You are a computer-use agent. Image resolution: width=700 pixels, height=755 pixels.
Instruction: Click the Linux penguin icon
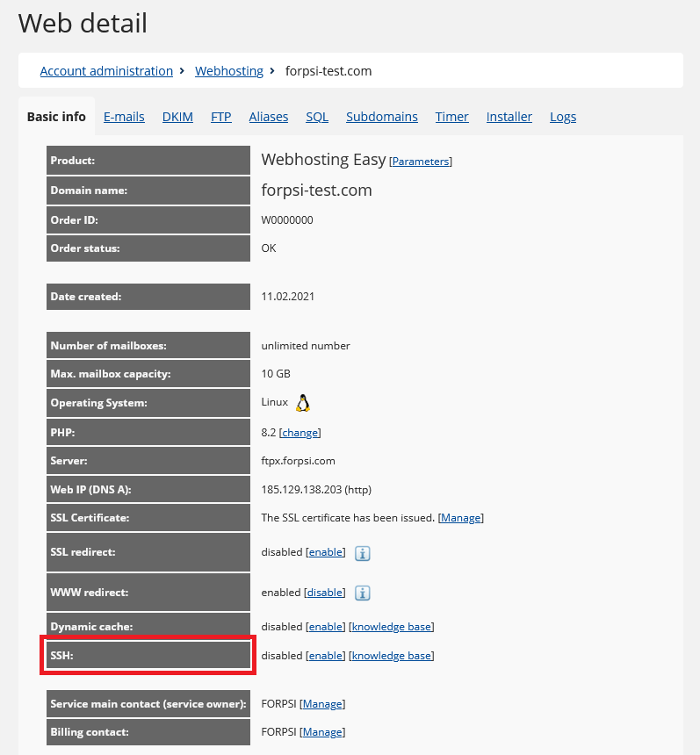pos(302,403)
